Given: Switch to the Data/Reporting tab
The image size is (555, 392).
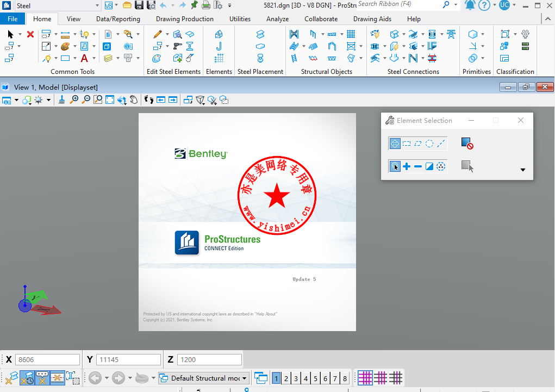Looking at the screenshot, I should point(118,19).
